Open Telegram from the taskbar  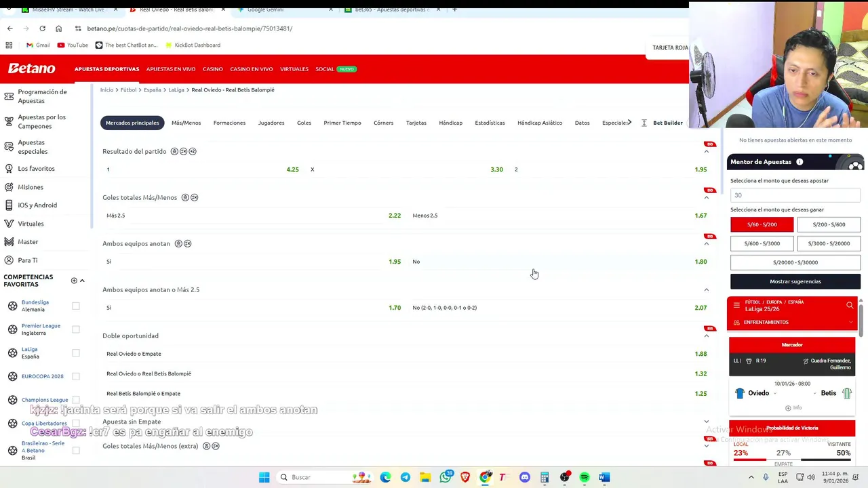tap(406, 477)
